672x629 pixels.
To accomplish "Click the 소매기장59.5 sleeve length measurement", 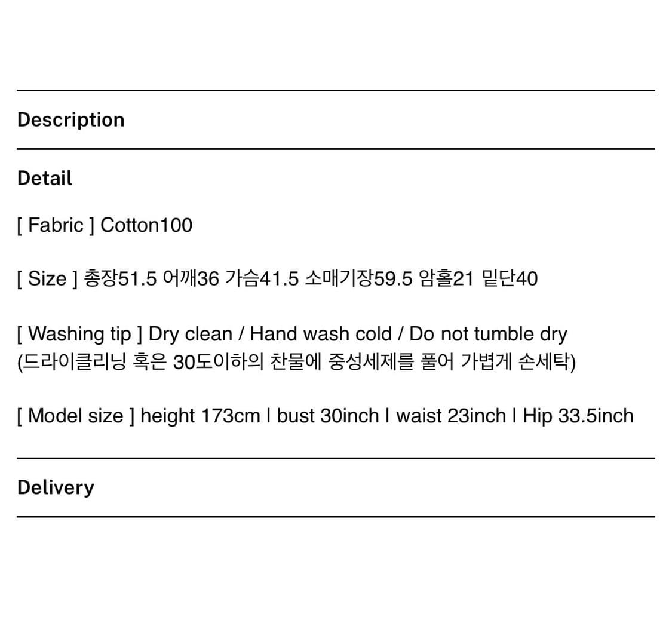I will coord(358,278).
